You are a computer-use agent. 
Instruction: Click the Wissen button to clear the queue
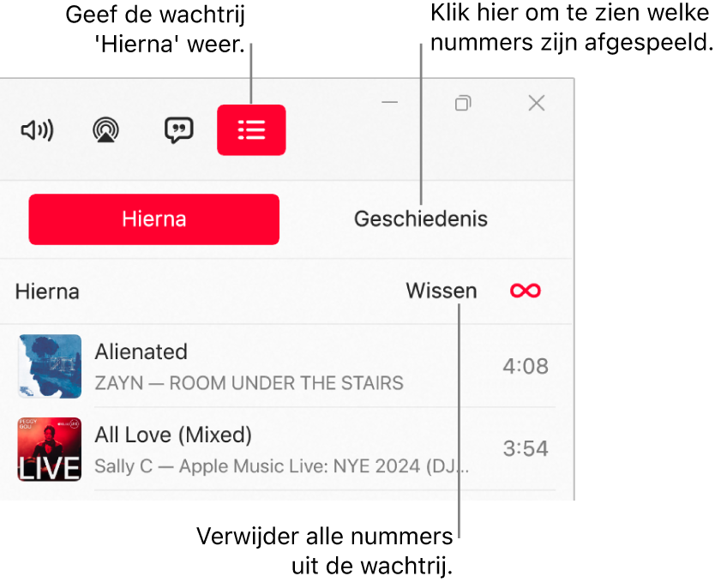(441, 291)
